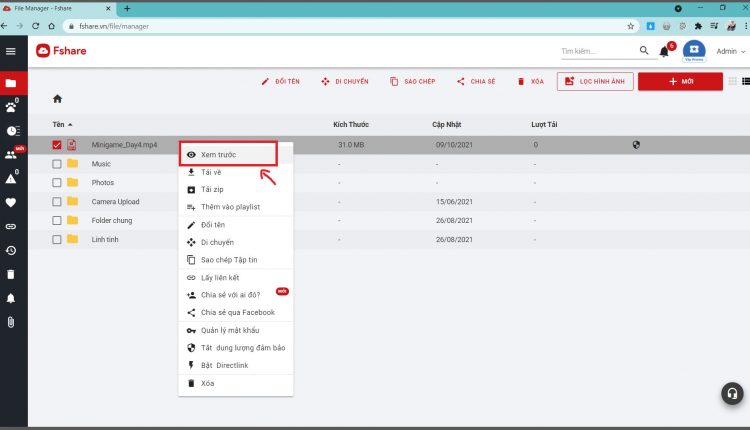Click the XÓA toolbar button
The image size is (750, 430).
(x=530, y=81)
